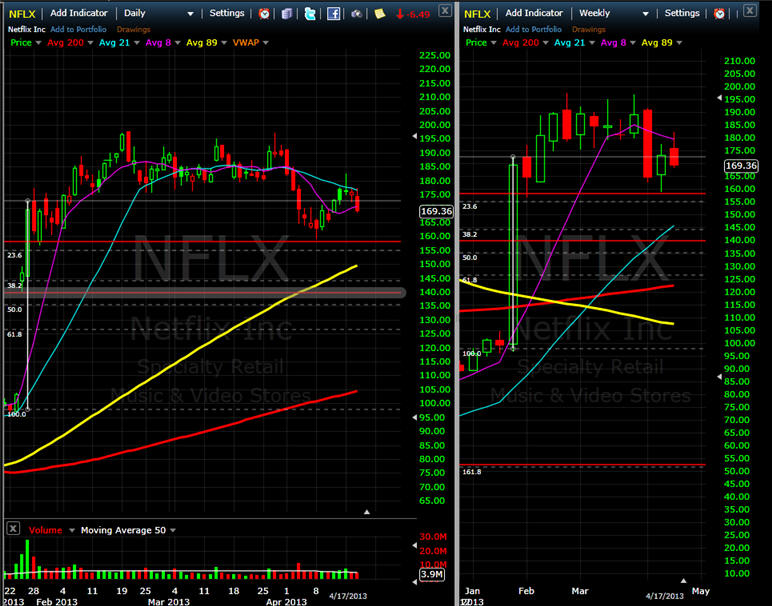
Task: Open Drawings link in Daily chart
Action: point(133,30)
